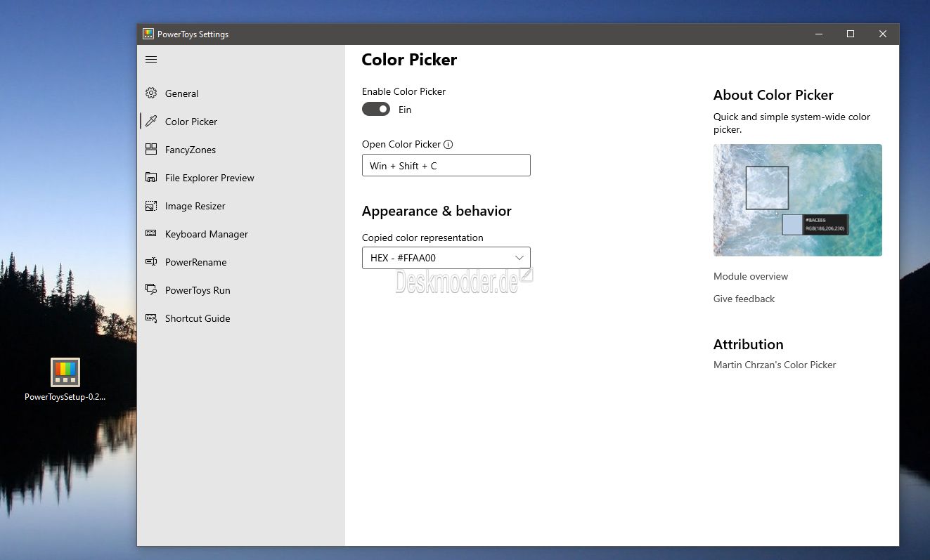Click the Give feedback link
This screenshot has width=930, height=560.
pos(744,299)
